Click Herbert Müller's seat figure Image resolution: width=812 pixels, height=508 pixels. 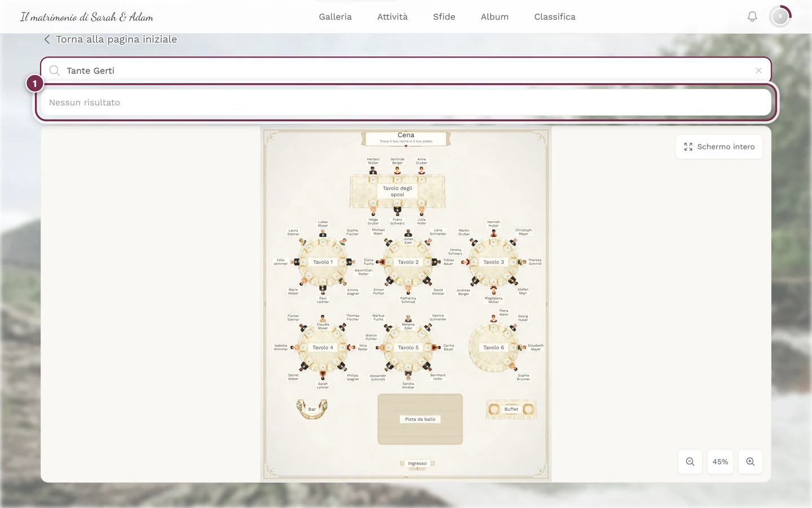pyautogui.click(x=373, y=170)
